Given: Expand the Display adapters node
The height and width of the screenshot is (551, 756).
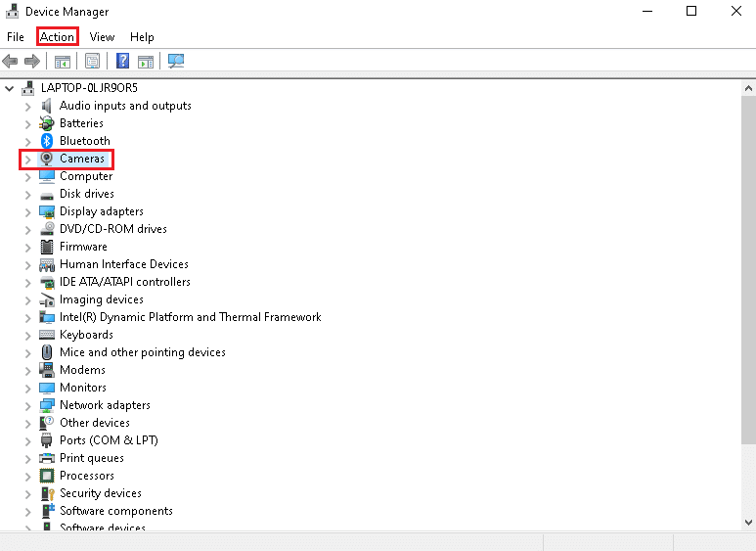Looking at the screenshot, I should point(28,211).
